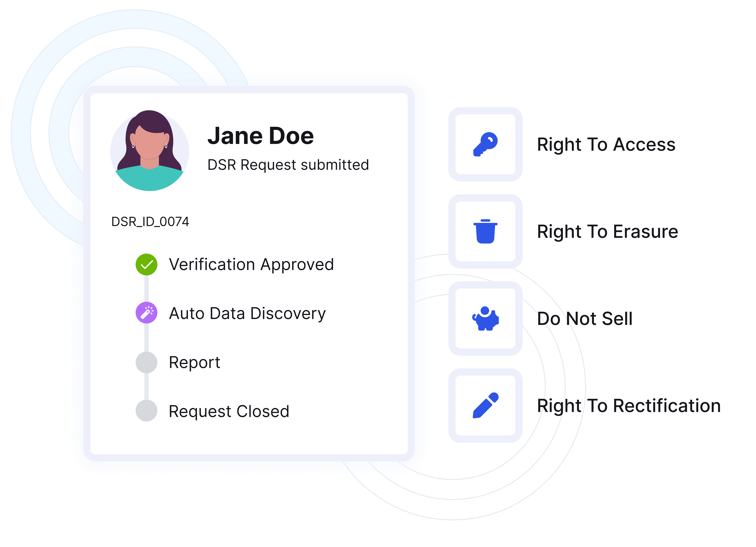Click the Request Closed step label
This screenshot has height=547, width=756.
tap(229, 411)
